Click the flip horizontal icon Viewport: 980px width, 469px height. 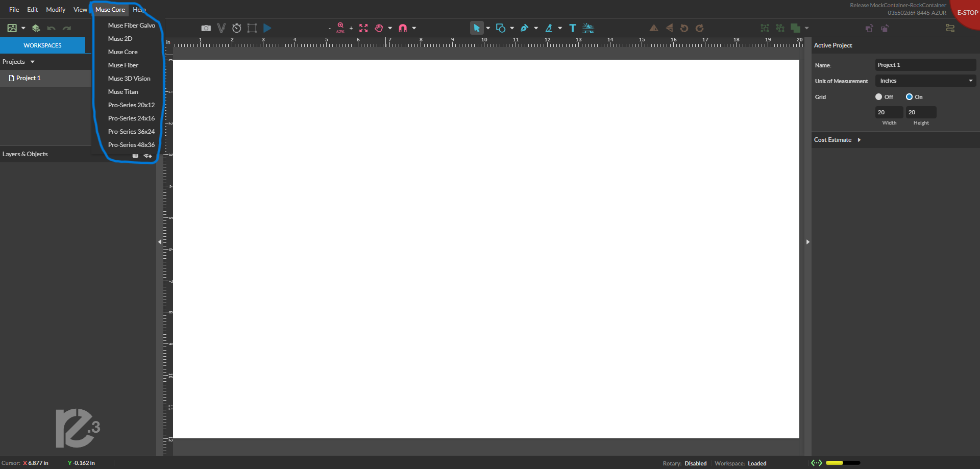(x=653, y=28)
